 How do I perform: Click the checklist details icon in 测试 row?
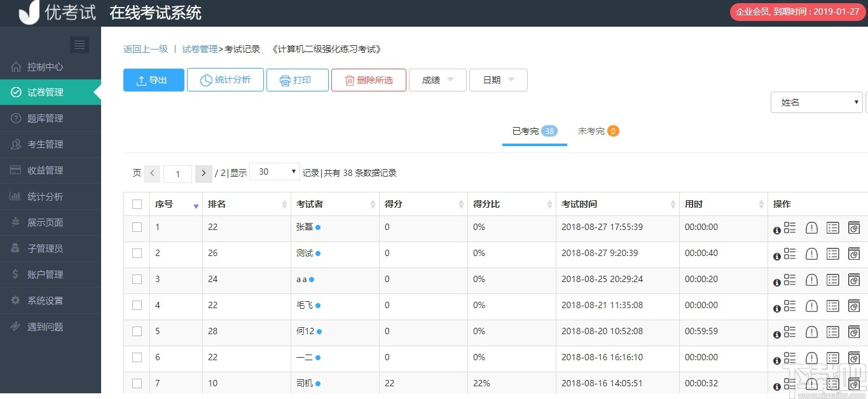point(790,254)
